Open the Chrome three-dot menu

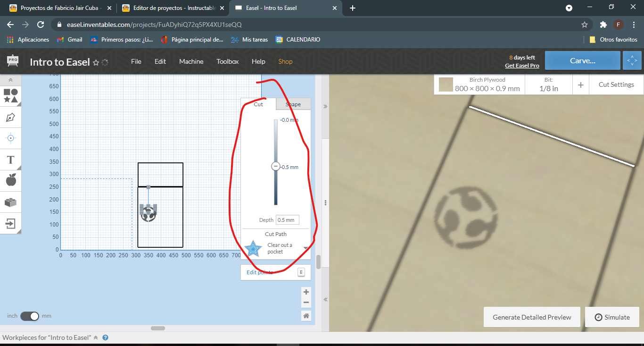click(x=634, y=25)
